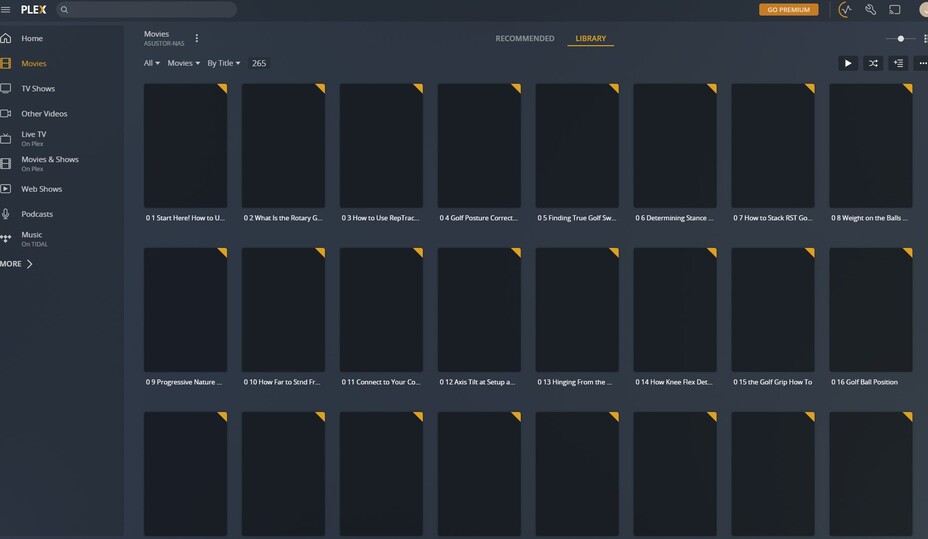Click the Home house icon

[6, 38]
